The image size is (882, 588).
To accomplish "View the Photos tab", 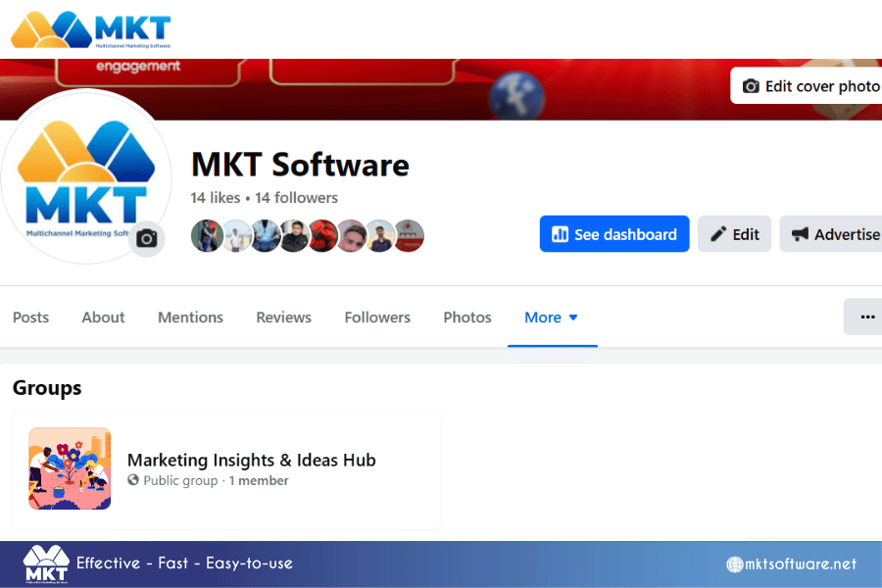I will [467, 318].
